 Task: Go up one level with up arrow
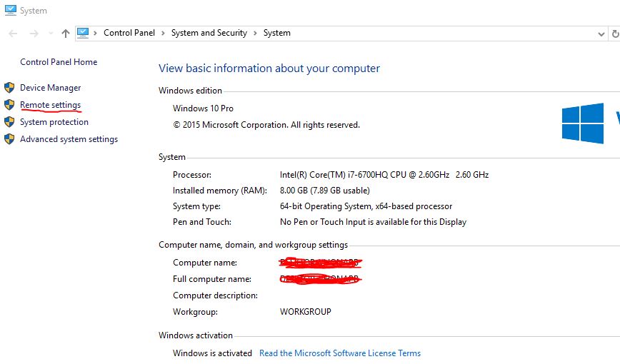pos(66,34)
